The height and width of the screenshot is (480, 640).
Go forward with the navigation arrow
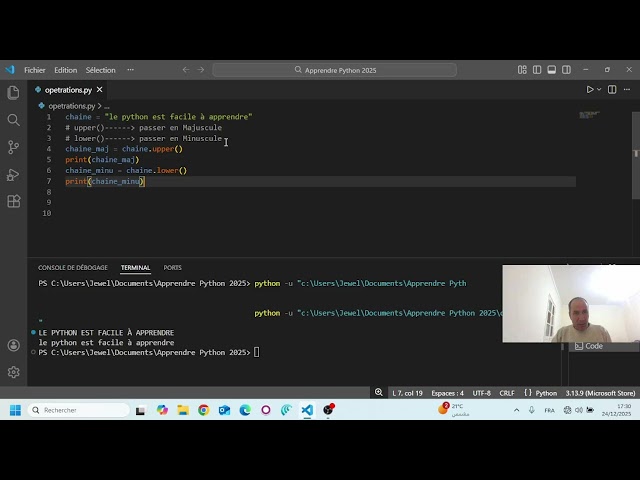200,70
